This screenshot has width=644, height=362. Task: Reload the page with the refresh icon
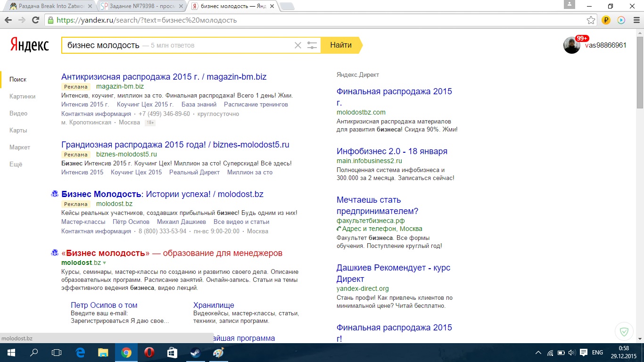point(35,20)
